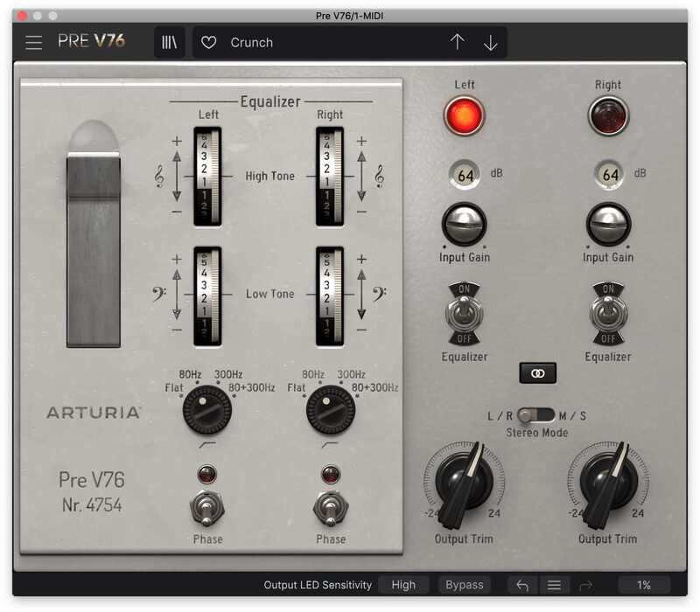The height and width of the screenshot is (612, 700).
Task: Toggle the stereo link button
Action: pyautogui.click(x=537, y=372)
